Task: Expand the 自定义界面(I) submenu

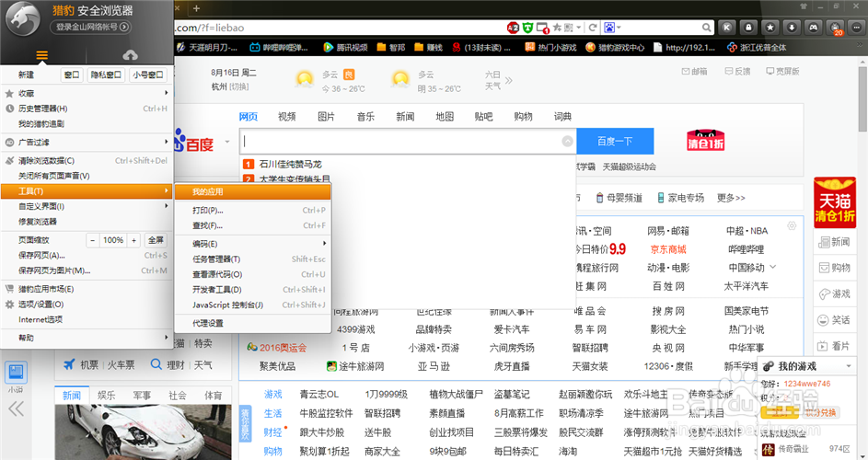Action: [x=87, y=206]
